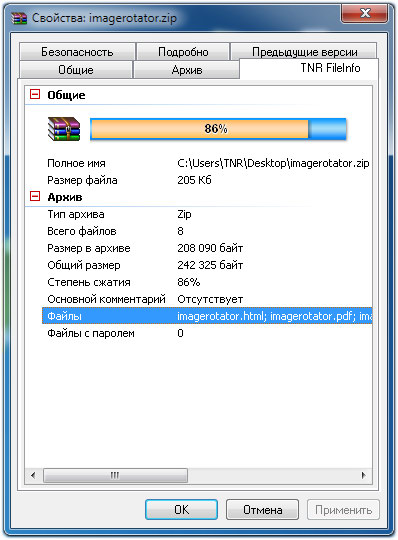This screenshot has height=540, width=398.
Task: Select the Размер в архиве row
Action: (x=207, y=248)
